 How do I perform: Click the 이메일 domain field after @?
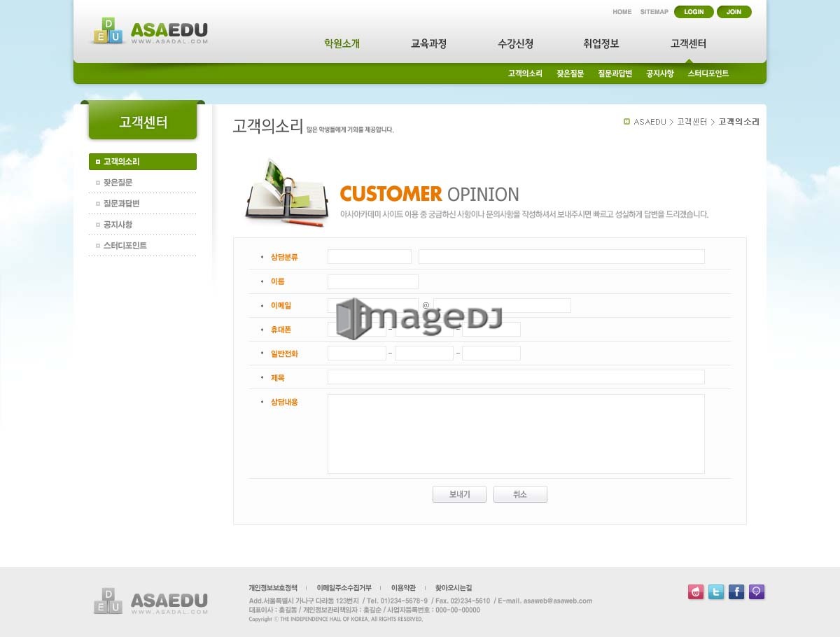[x=502, y=305]
